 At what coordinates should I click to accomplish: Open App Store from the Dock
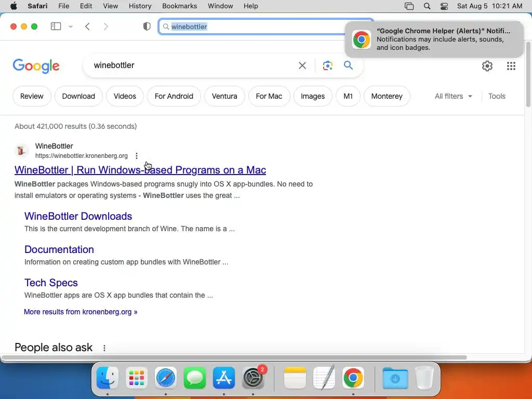point(224,378)
